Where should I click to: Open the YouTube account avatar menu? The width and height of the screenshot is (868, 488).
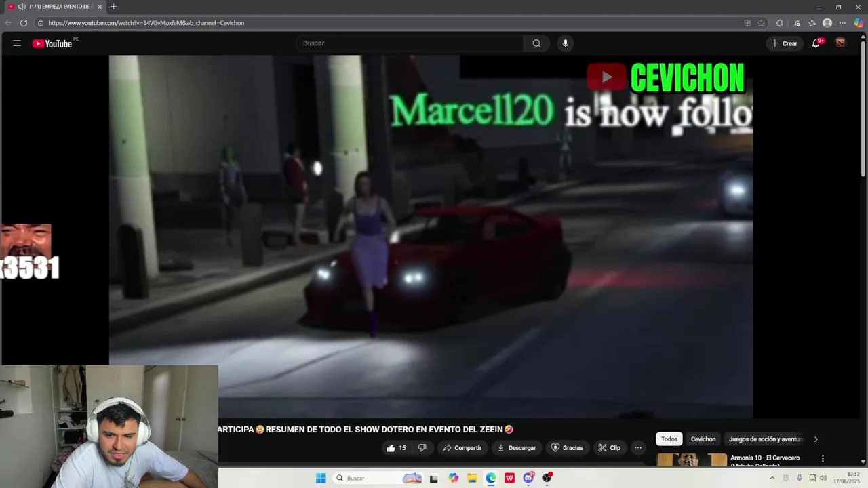point(841,43)
